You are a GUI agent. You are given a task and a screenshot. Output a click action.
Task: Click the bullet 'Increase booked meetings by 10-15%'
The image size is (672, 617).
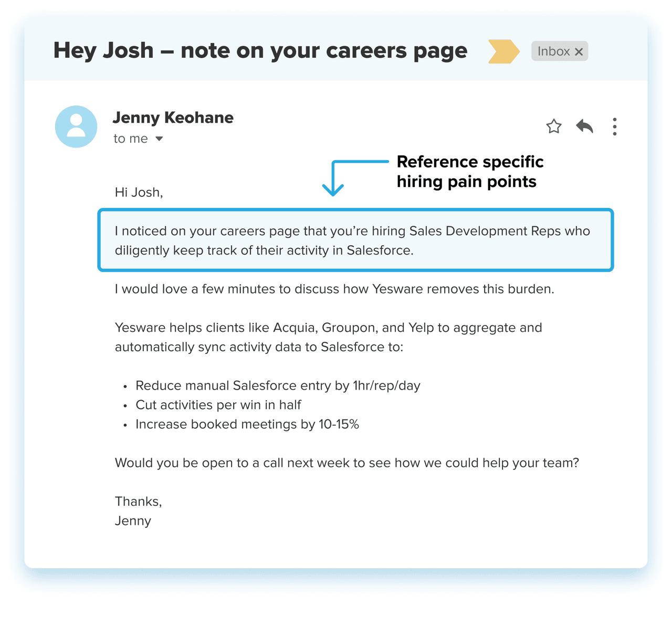pos(247,424)
